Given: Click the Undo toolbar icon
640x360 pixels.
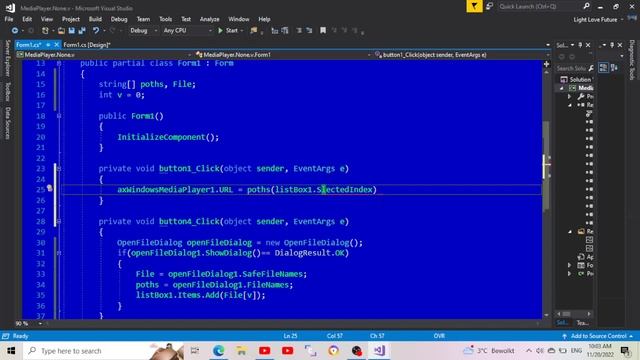Looking at the screenshot, I should [96, 31].
